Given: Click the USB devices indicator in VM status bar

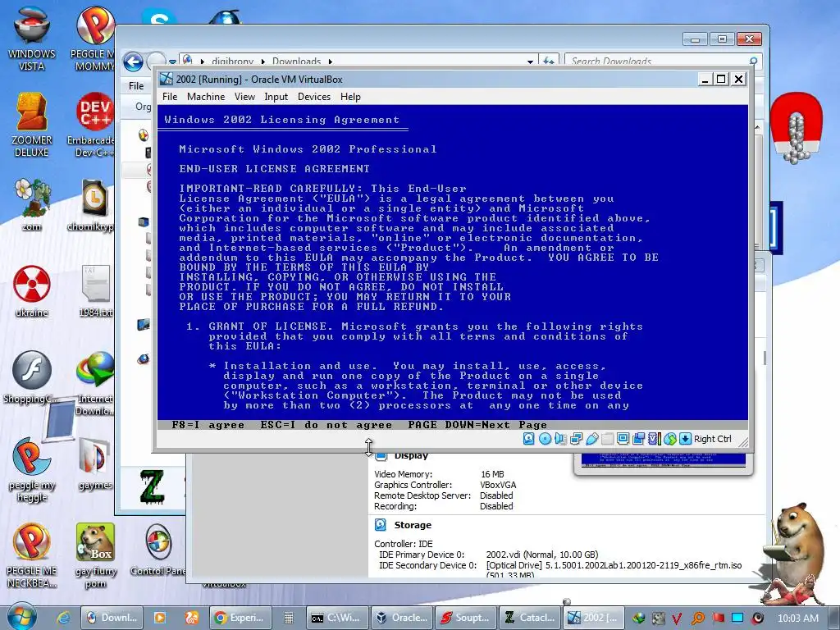Looking at the screenshot, I should pyautogui.click(x=591, y=439).
